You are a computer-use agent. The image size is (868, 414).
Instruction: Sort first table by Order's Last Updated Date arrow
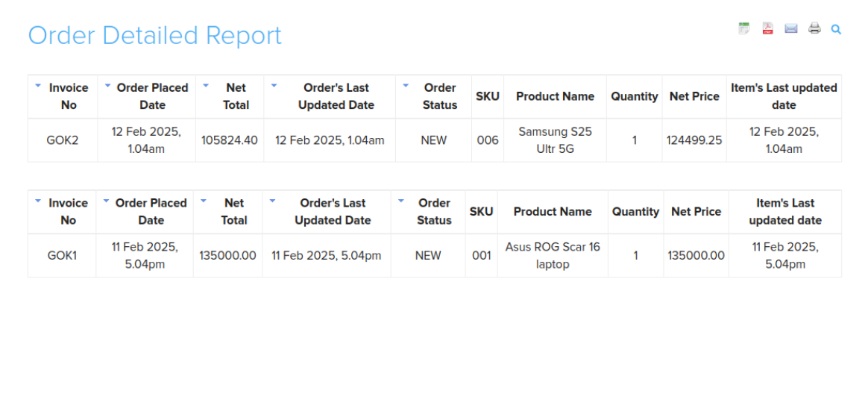[x=274, y=86]
